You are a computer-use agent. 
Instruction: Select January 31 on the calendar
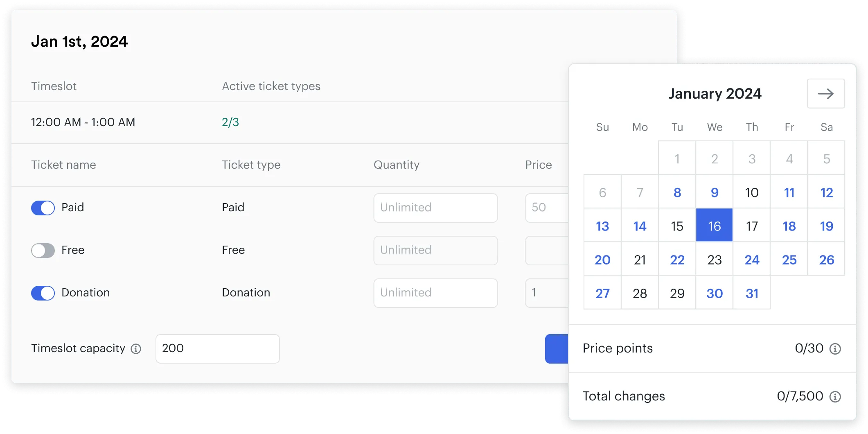click(x=751, y=293)
